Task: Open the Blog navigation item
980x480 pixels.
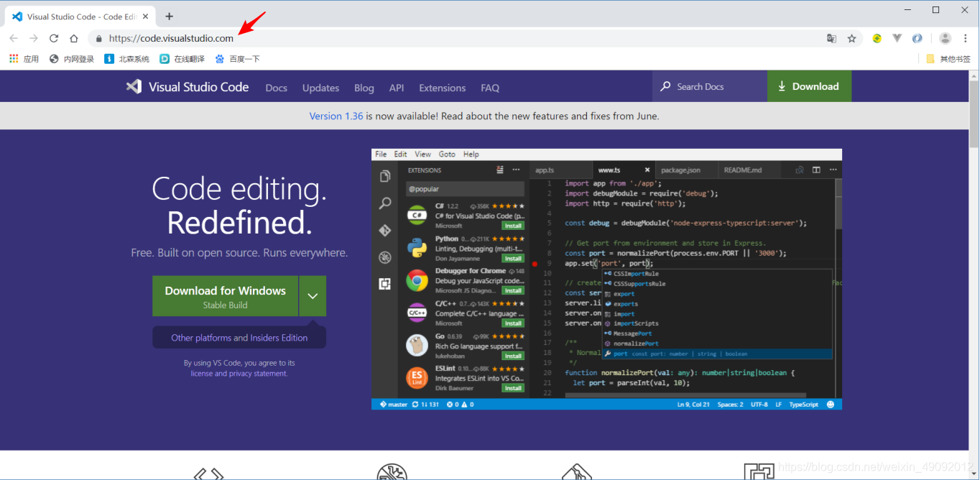Action: pos(364,88)
